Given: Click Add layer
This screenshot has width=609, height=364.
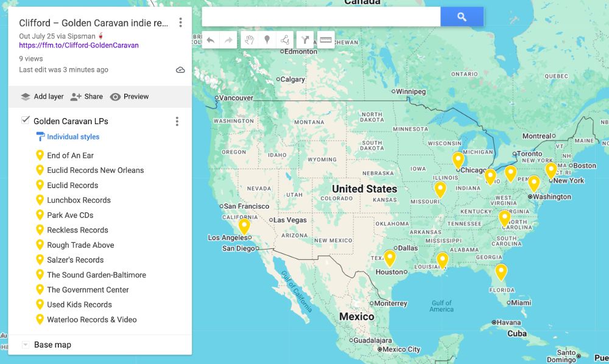Looking at the screenshot, I should point(42,97).
